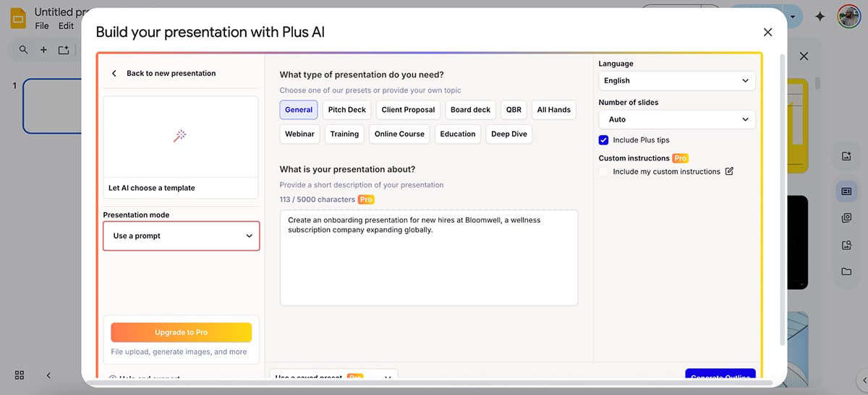Click the image search icon in side rail
Image resolution: width=868 pixels, height=395 pixels.
846,245
